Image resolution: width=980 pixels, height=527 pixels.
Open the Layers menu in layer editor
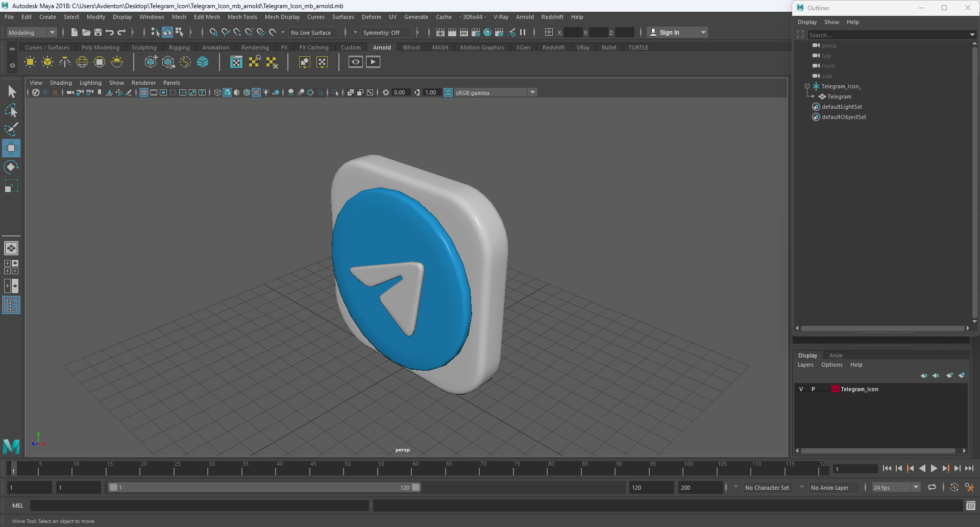coord(805,365)
